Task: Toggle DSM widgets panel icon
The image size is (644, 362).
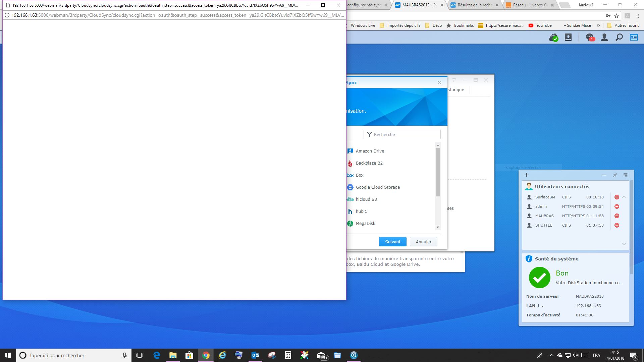Action: click(634, 38)
